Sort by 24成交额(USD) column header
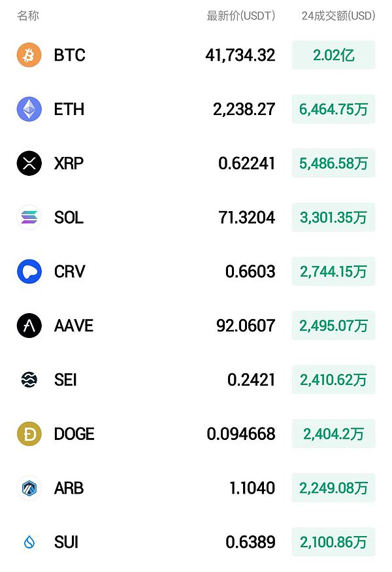The height and width of the screenshot is (572, 392). coord(338,16)
